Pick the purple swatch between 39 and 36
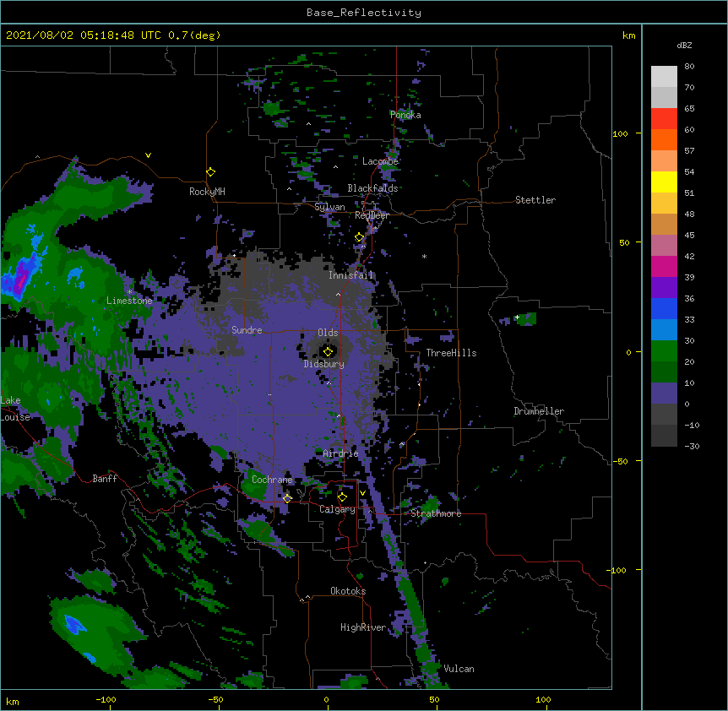This screenshot has width=728, height=711. pos(664,288)
